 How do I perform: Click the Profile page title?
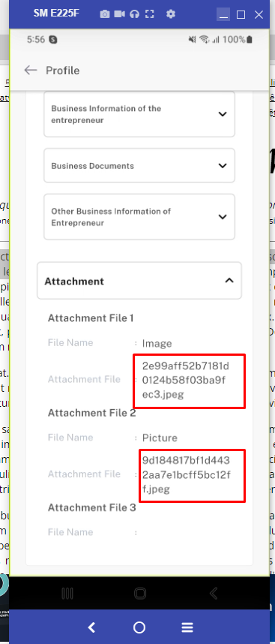tap(63, 71)
